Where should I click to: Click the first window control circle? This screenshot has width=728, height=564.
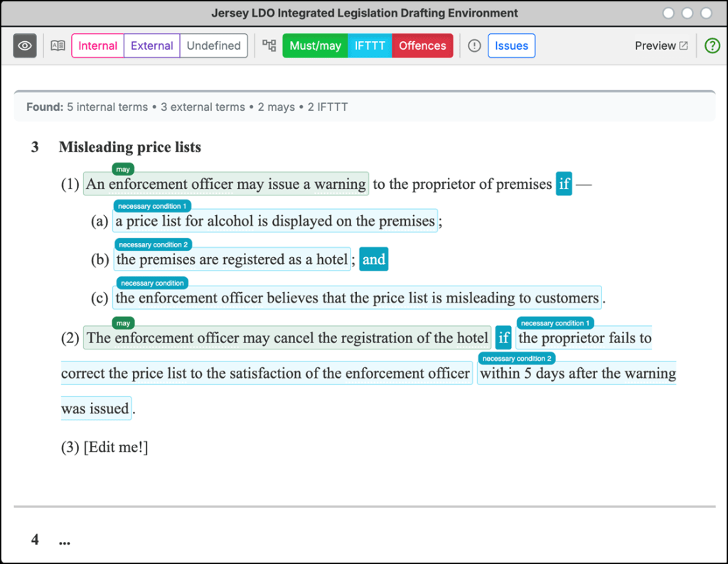click(x=668, y=13)
